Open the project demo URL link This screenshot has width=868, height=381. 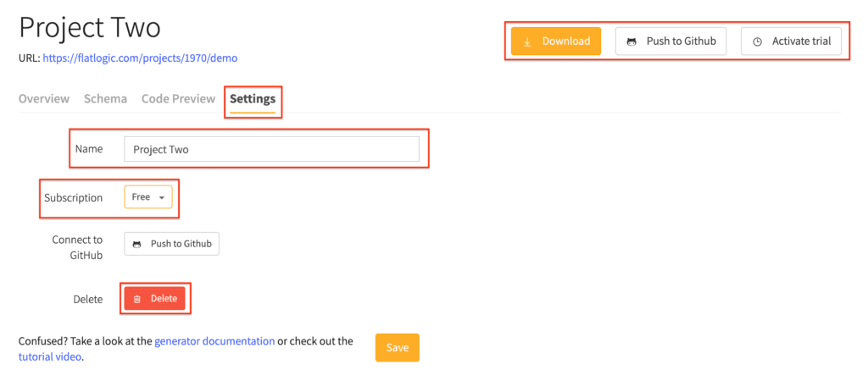tap(140, 58)
